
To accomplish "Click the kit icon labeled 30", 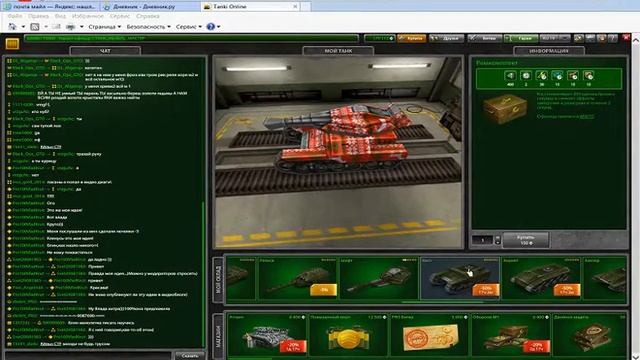I will 542,76.
